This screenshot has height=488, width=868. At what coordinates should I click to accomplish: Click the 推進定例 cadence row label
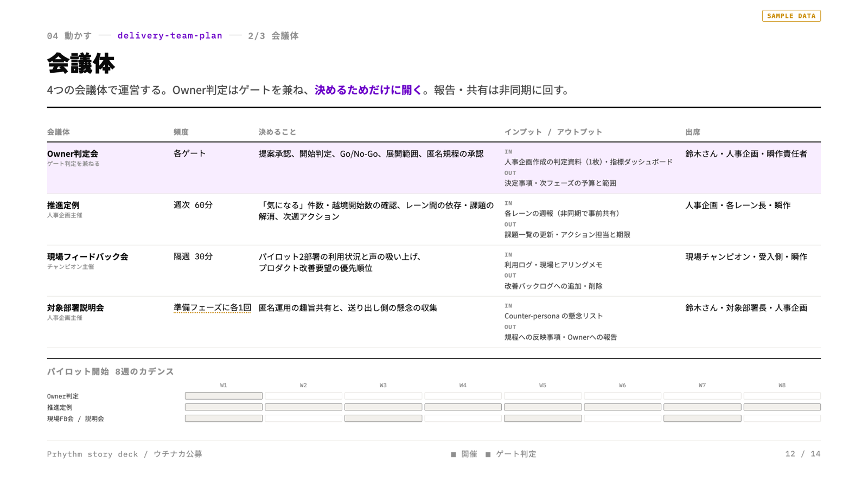tap(60, 408)
